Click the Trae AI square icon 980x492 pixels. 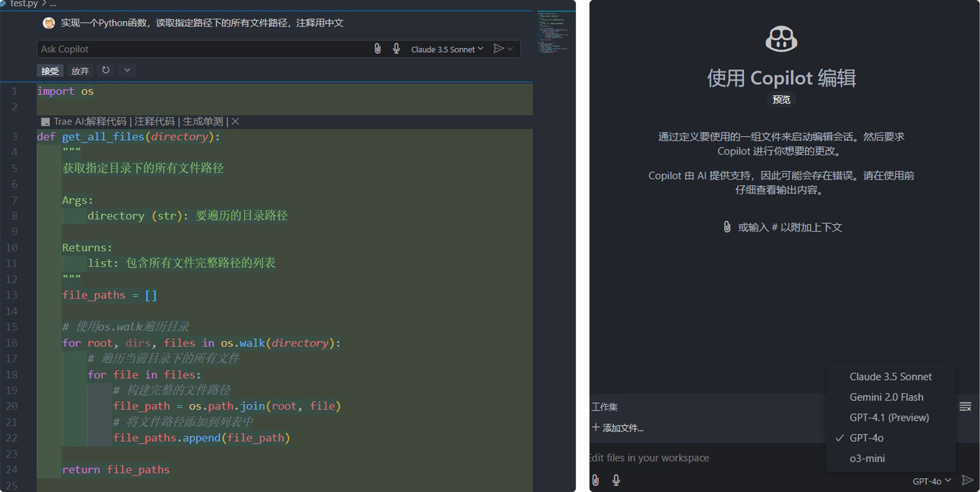coord(45,122)
